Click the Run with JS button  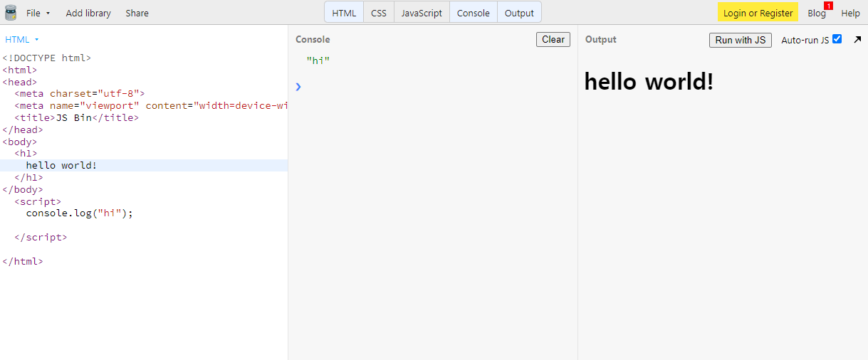(x=741, y=40)
